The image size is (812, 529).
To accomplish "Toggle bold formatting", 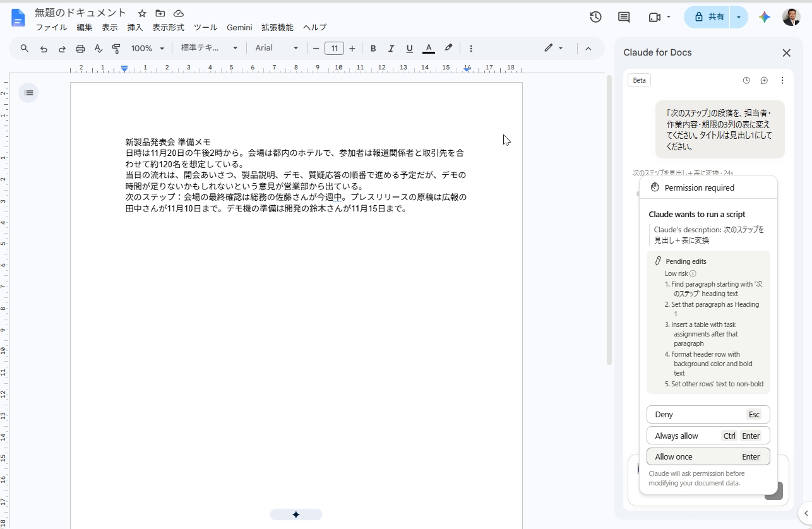I will pyautogui.click(x=373, y=49).
